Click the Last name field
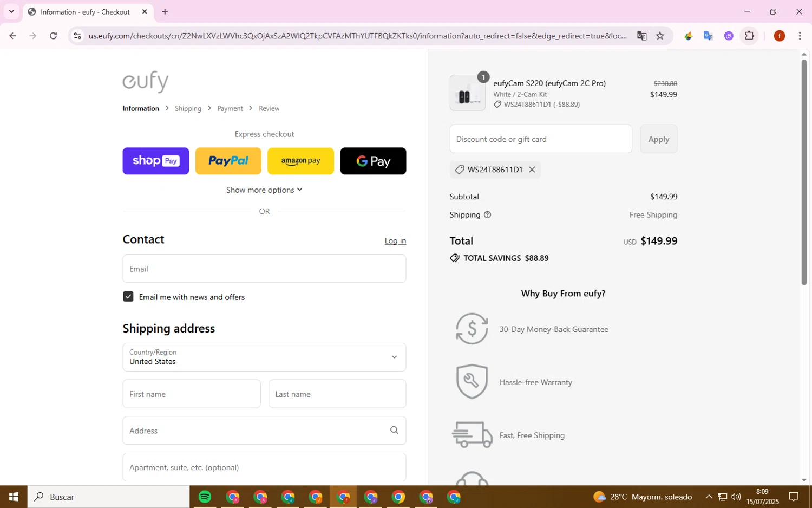The height and width of the screenshot is (508, 812). tap(337, 394)
